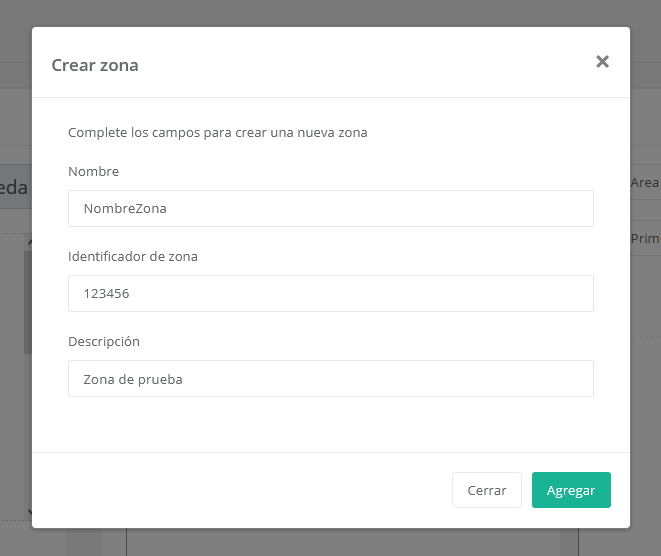661x556 pixels.
Task: Select the Descripción text field
Action: click(330, 379)
